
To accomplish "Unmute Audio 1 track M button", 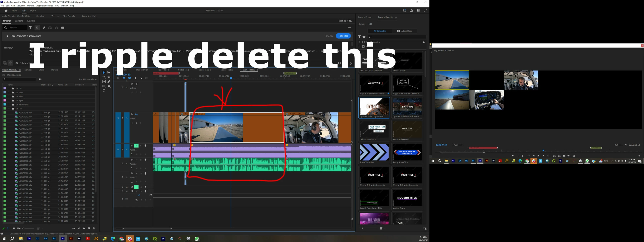I will [x=136, y=146].
